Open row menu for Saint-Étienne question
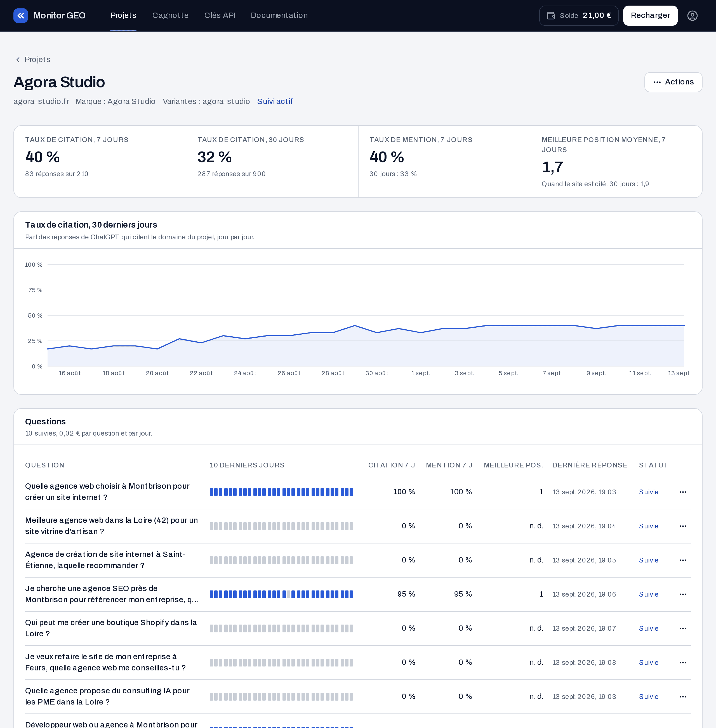The height and width of the screenshot is (728, 716). 682,560
